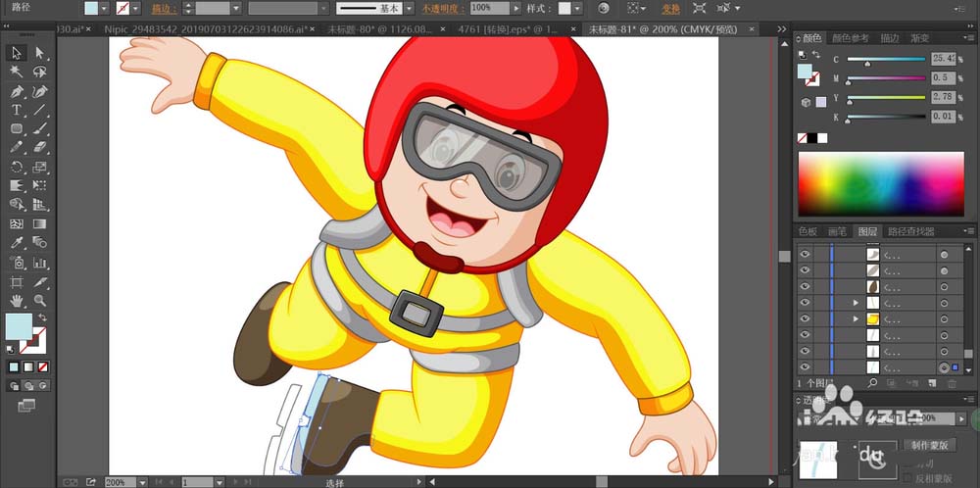
Task: Activate the Type tool
Action: tap(17, 111)
